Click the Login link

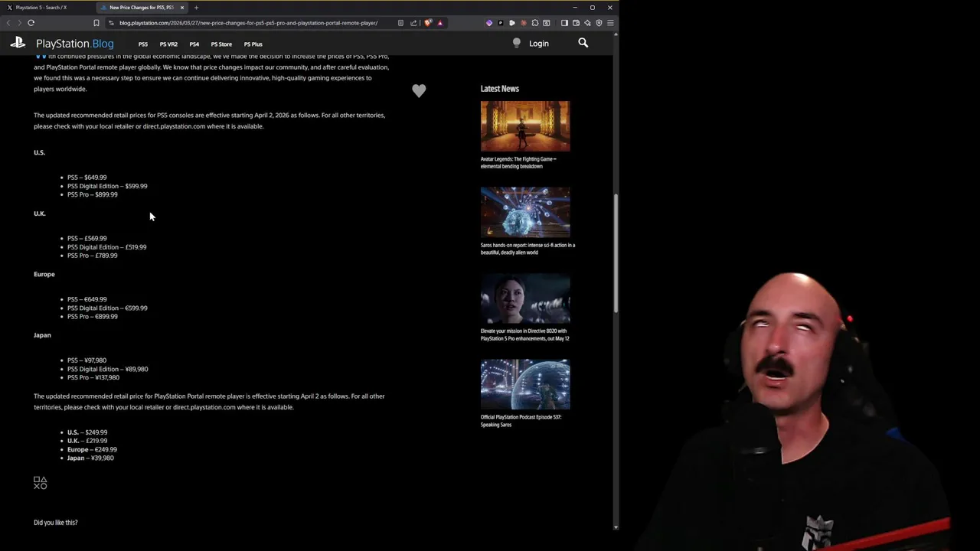[x=539, y=44]
